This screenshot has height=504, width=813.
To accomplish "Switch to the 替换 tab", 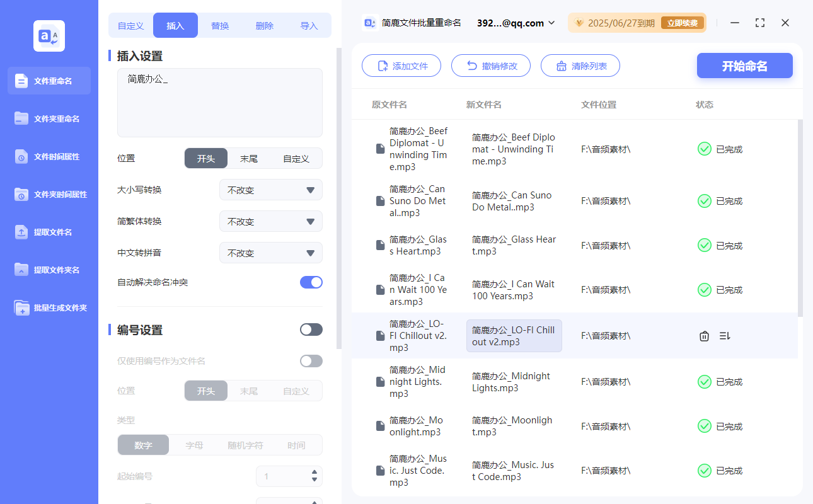I will click(220, 25).
